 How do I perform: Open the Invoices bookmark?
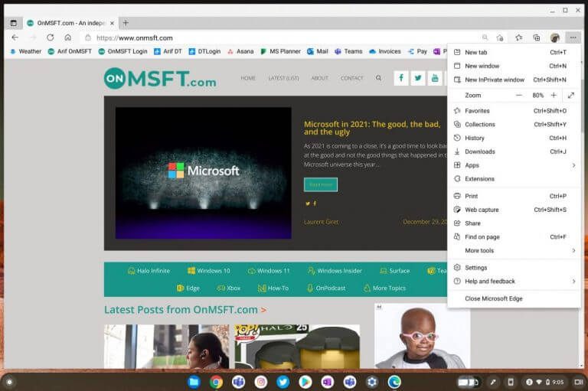pyautogui.click(x=385, y=51)
